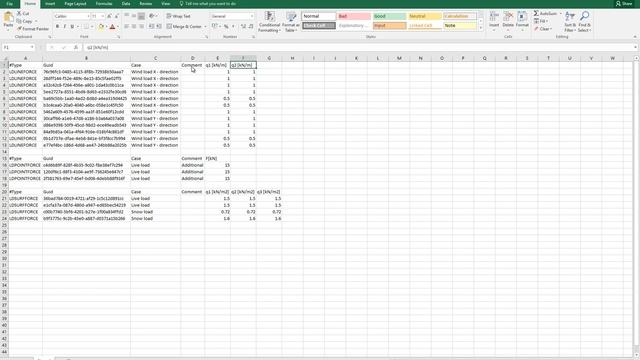Click the Name Box showing F1

[x=18, y=47]
